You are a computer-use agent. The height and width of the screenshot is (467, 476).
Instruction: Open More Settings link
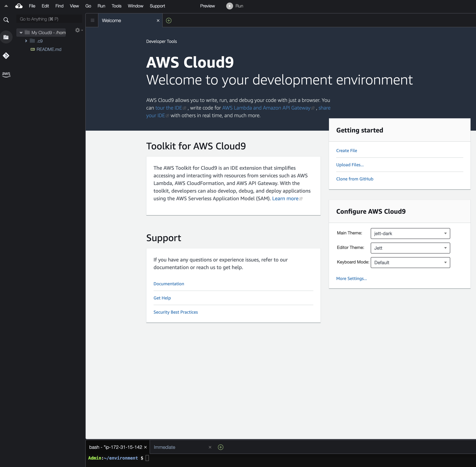351,279
